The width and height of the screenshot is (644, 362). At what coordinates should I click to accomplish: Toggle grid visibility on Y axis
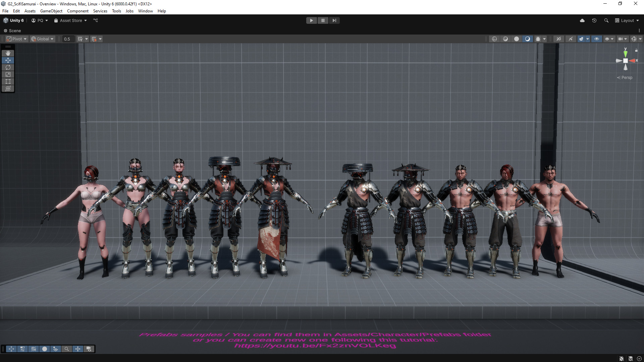tap(80, 39)
